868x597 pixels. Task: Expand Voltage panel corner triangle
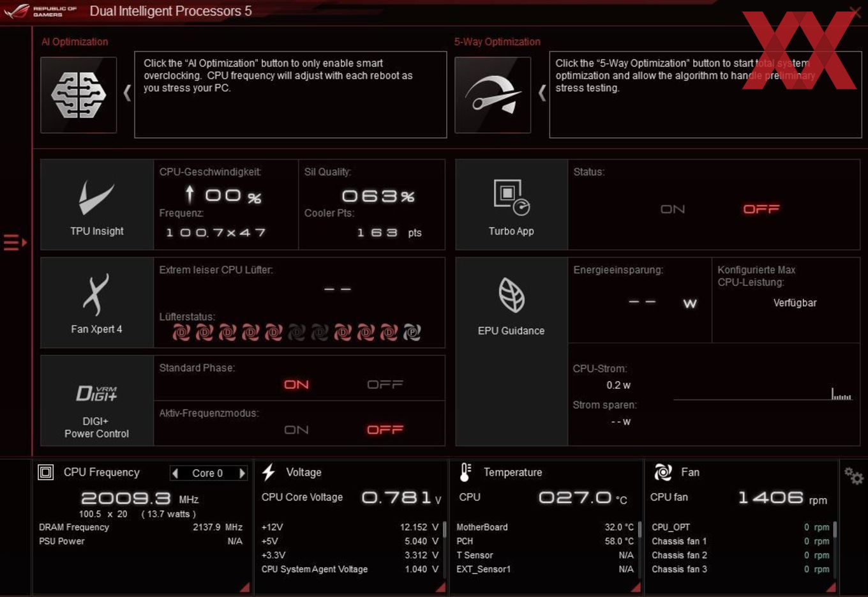click(x=440, y=587)
